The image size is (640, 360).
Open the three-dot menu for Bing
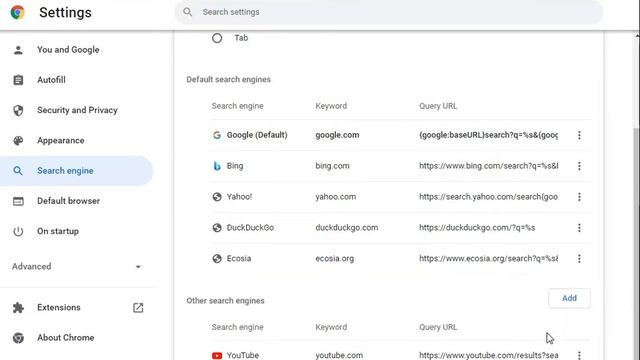[579, 166]
